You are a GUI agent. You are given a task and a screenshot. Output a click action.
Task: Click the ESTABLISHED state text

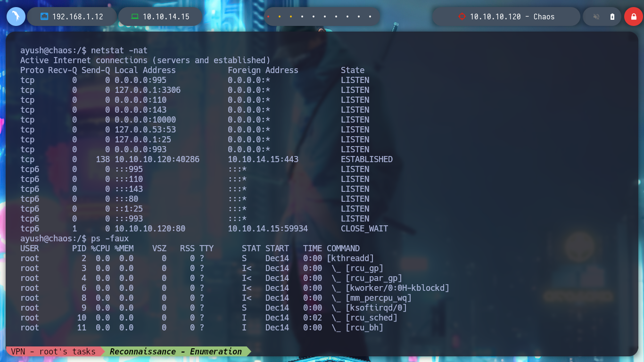pyautogui.click(x=367, y=159)
